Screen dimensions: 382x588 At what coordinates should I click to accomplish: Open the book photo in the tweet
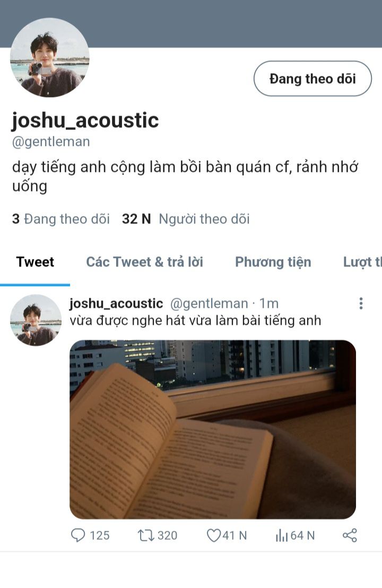[x=213, y=429]
